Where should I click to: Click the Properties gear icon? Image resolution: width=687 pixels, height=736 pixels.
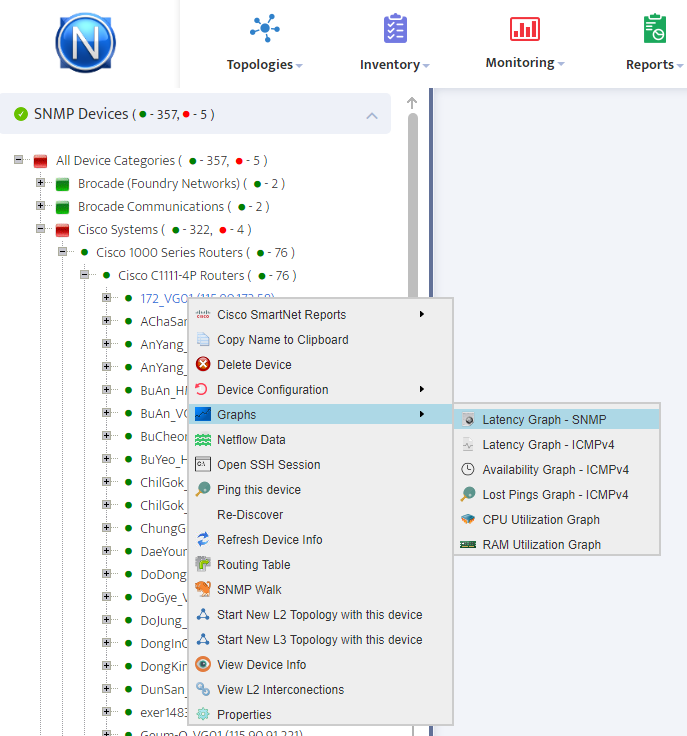tap(203, 714)
